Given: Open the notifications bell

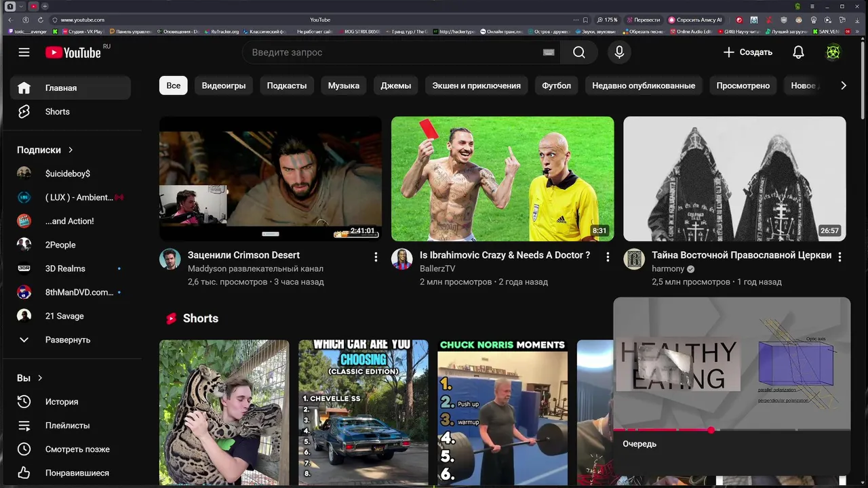Looking at the screenshot, I should pos(798,52).
